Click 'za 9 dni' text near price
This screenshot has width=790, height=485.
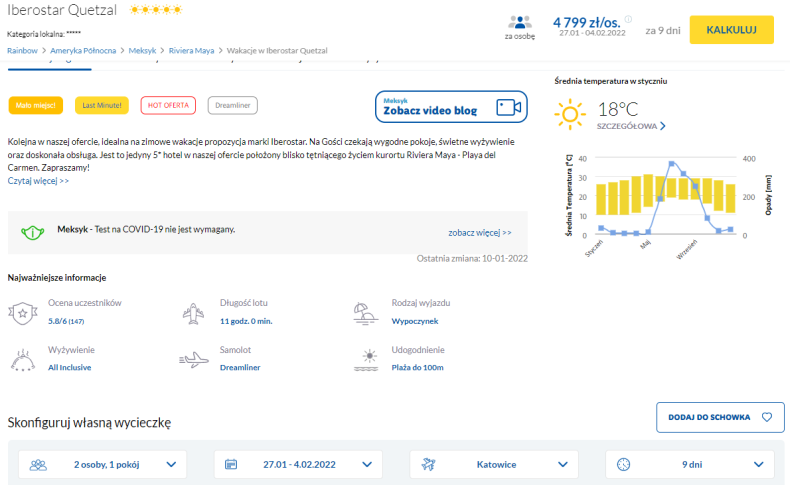point(663,31)
